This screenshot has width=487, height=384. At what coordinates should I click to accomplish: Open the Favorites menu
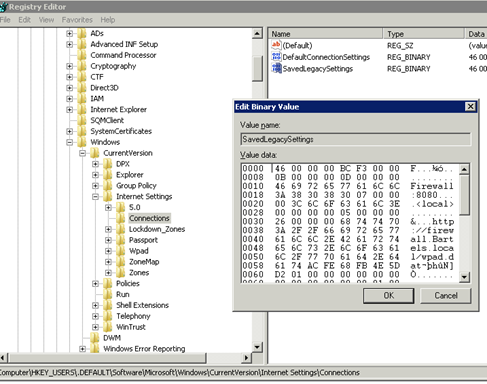tap(77, 20)
